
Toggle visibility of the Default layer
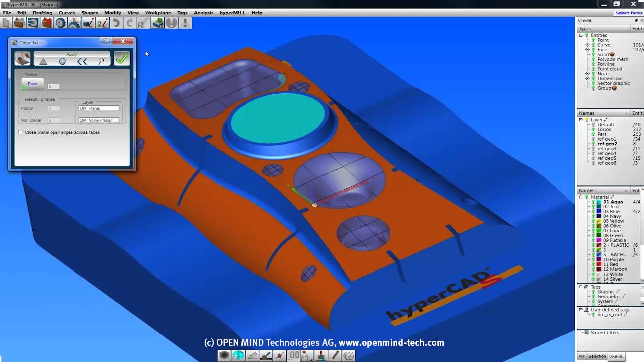(x=593, y=125)
